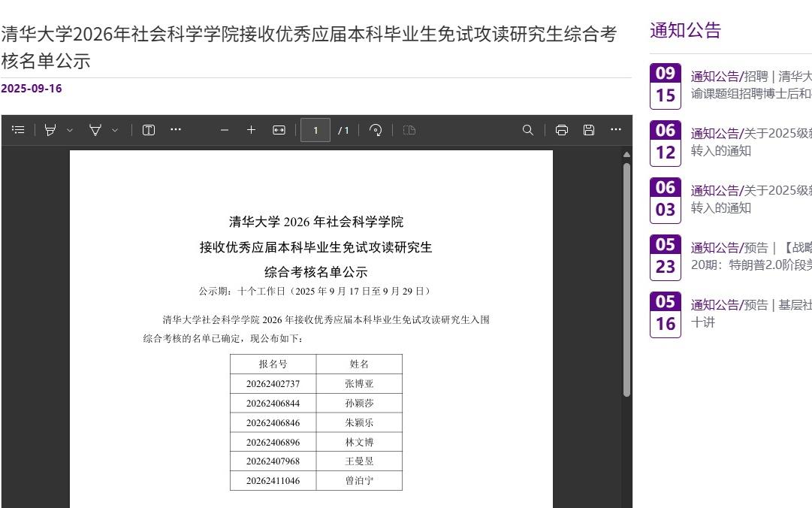Save the PDF document
Viewport: 812px width, 508px height.
[588, 129]
